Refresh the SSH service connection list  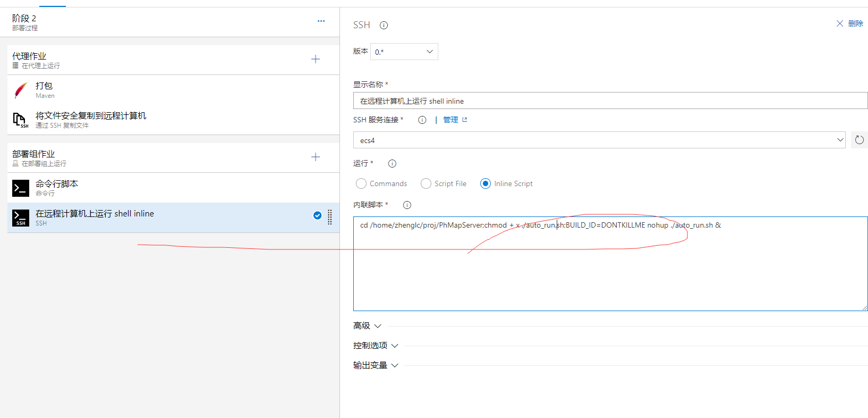point(859,140)
